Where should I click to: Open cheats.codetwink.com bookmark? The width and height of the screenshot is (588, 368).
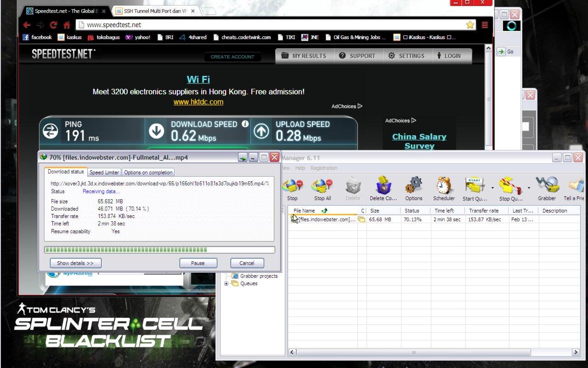[x=242, y=37]
